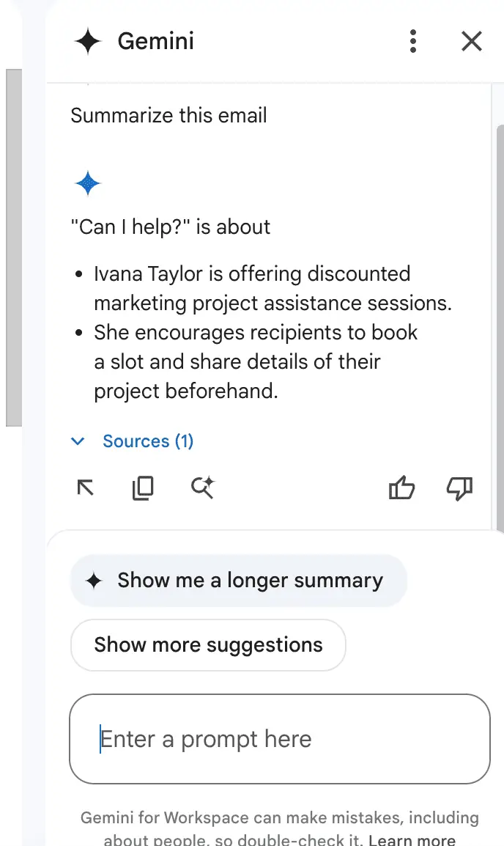The image size is (504, 846).
Task: Close the Gemini side panel
Action: point(471,42)
